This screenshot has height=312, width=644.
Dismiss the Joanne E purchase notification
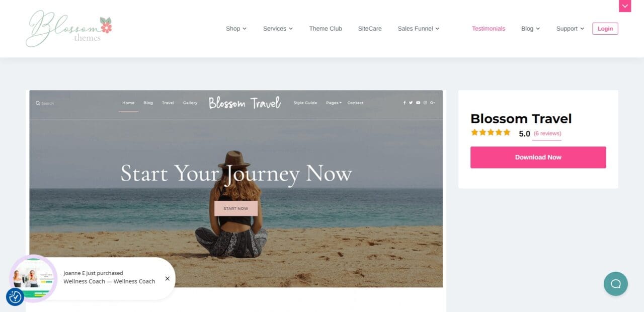click(x=168, y=278)
